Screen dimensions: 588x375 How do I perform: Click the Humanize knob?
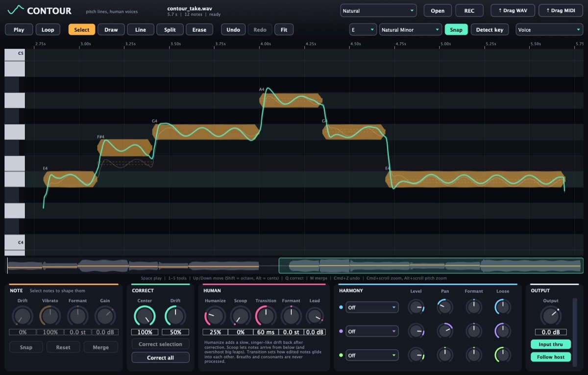tap(214, 316)
